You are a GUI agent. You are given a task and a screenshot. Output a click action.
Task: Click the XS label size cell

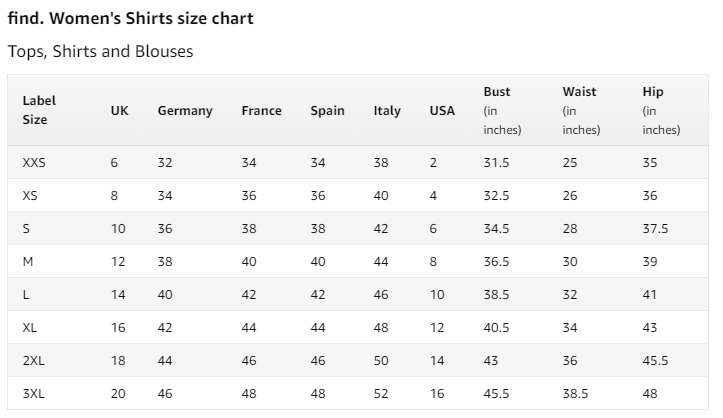coord(30,196)
